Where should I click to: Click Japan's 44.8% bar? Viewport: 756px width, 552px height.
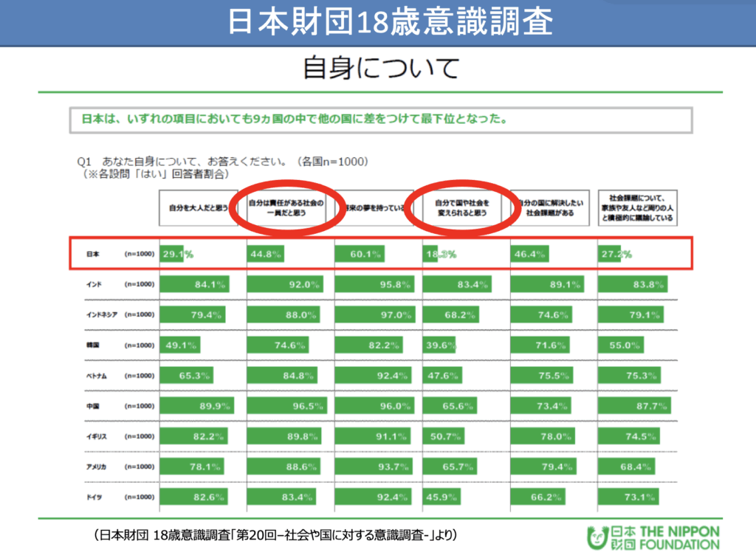[x=266, y=254]
